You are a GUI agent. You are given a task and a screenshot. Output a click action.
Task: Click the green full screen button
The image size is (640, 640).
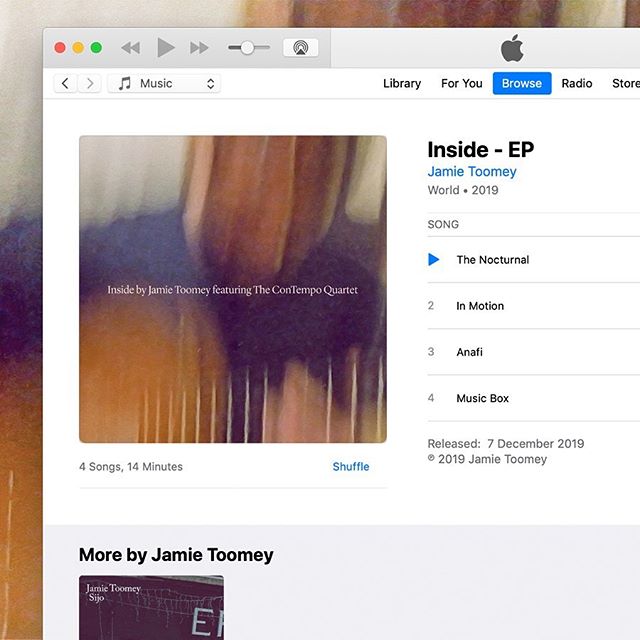click(96, 48)
